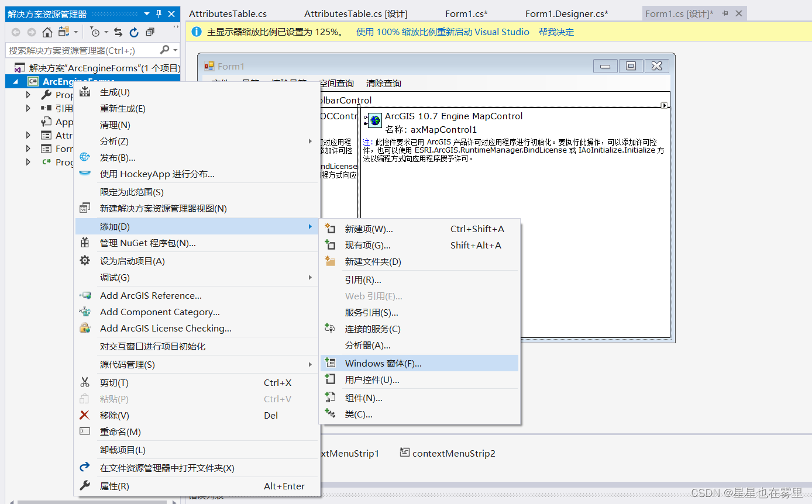Expand the Properties node arrow
The height and width of the screenshot is (504, 812).
click(28, 95)
